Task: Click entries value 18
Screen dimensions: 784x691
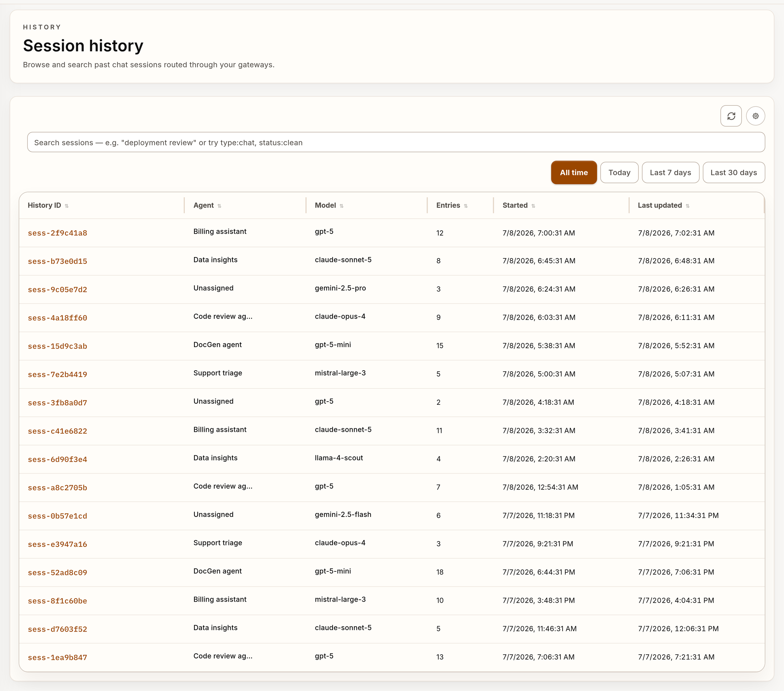Action: coord(440,572)
